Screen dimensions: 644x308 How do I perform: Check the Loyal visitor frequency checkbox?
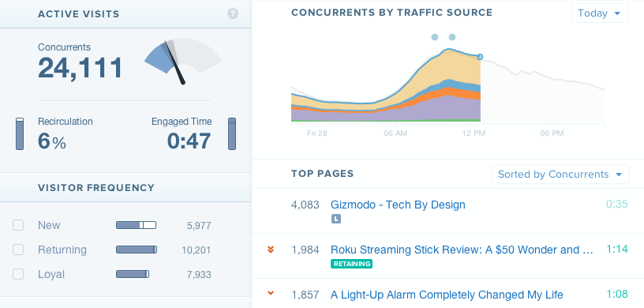pos(18,274)
